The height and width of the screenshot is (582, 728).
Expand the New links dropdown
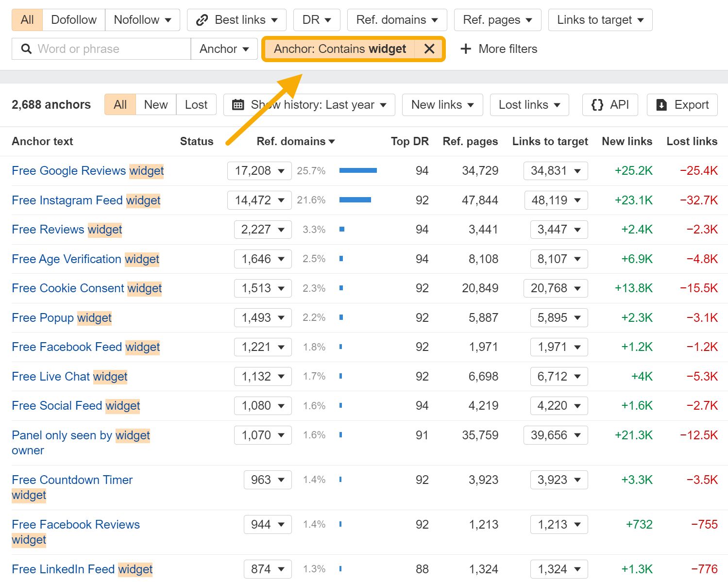pos(441,104)
